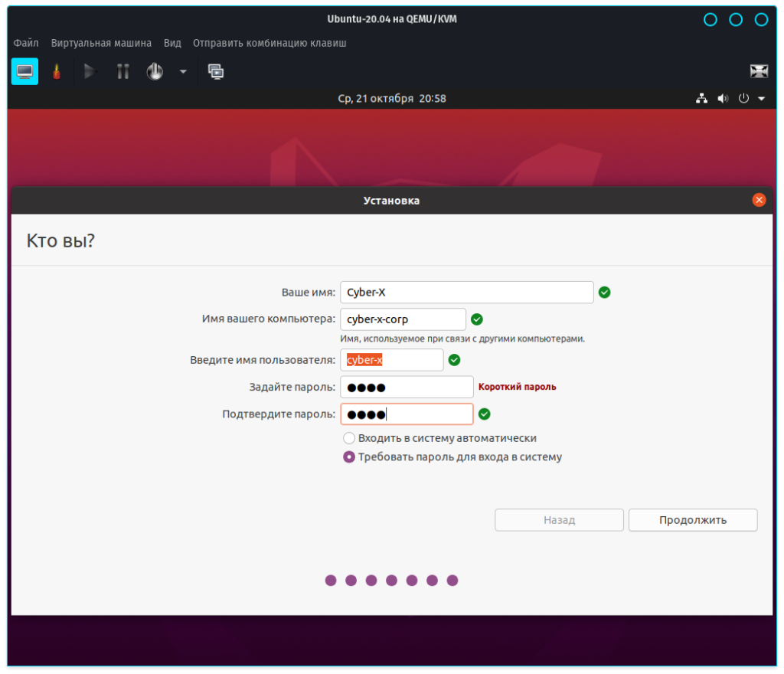Click the Назад button

(x=559, y=520)
